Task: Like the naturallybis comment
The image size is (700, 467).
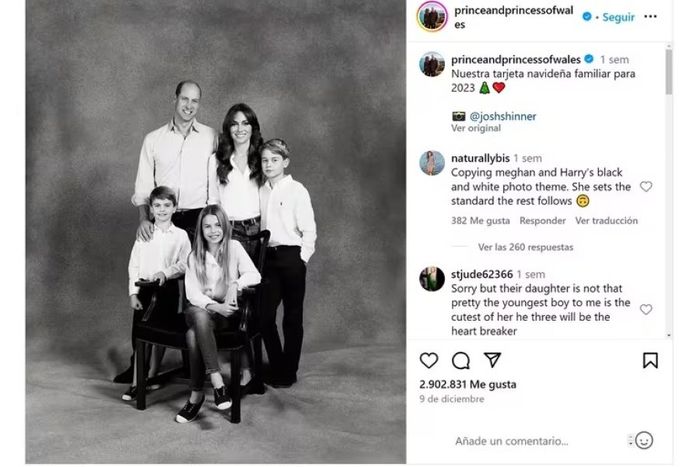Action: coord(646,187)
